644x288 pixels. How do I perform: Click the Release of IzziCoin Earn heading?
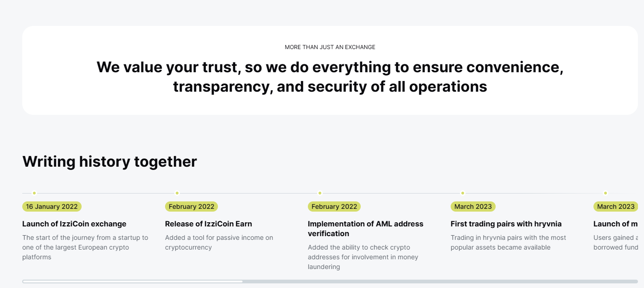click(209, 224)
